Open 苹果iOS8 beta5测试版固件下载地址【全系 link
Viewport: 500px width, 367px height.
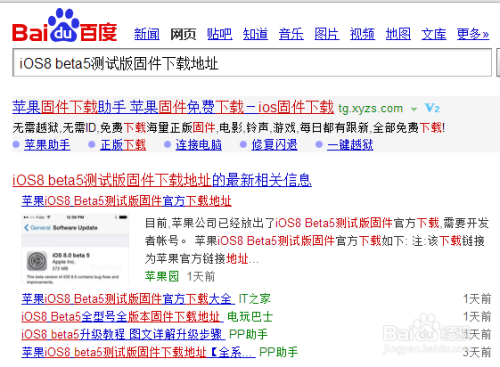pyautogui.click(x=137, y=352)
